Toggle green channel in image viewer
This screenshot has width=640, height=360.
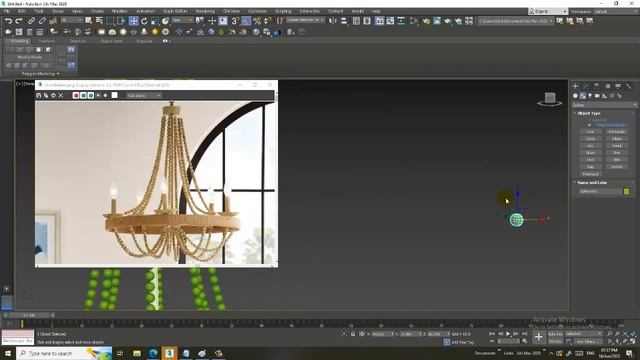(x=83, y=95)
